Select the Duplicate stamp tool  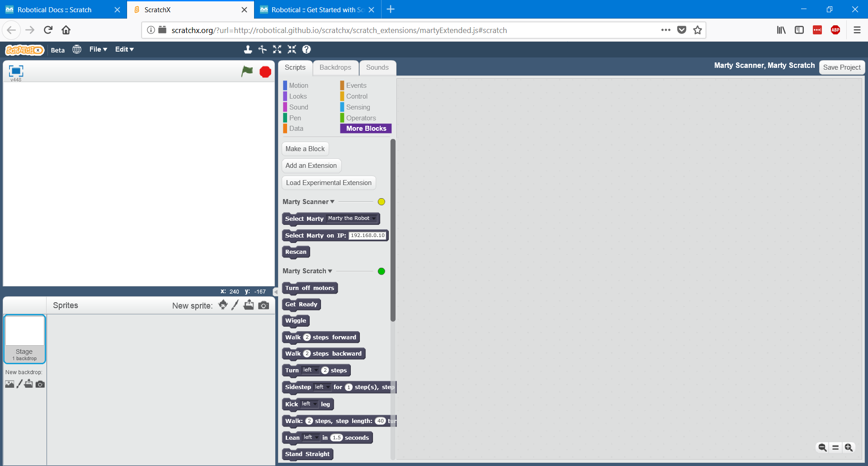[x=248, y=49]
